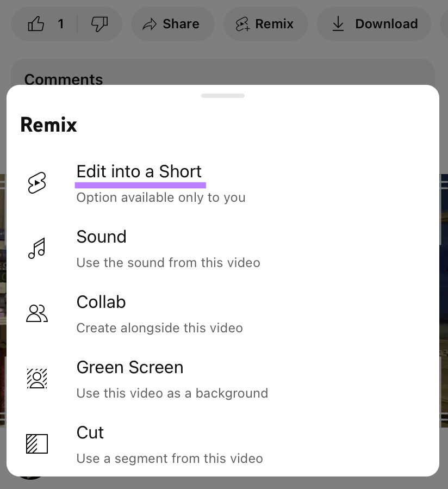Click the music note Sound icon

(37, 248)
